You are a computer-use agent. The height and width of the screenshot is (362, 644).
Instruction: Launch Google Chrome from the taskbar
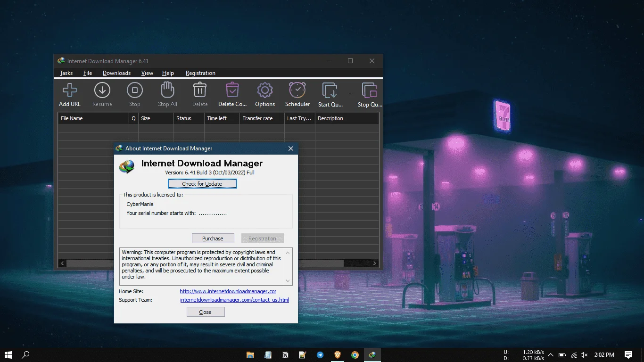point(355,355)
